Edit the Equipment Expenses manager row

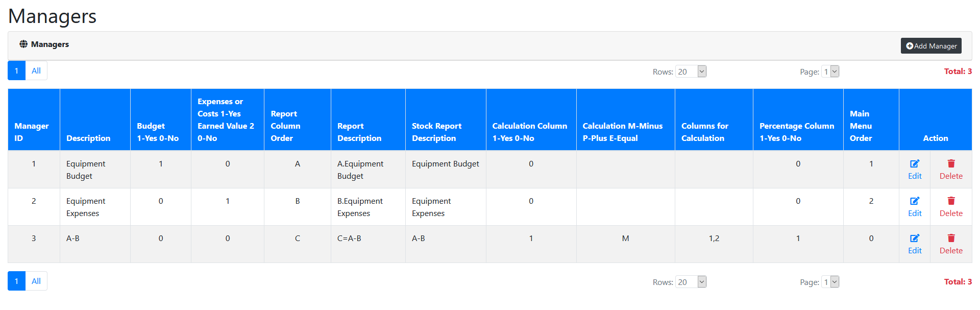(x=915, y=201)
